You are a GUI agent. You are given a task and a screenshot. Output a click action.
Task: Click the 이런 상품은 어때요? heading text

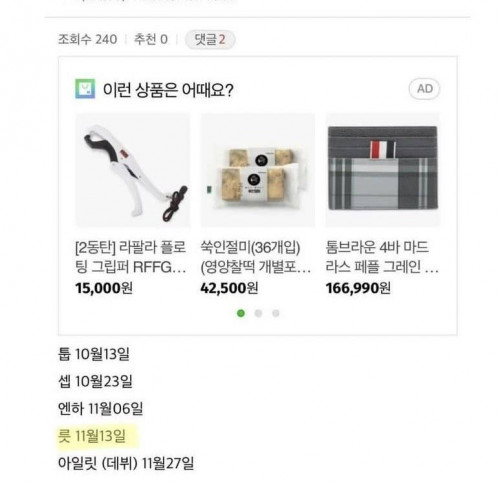[x=168, y=90]
